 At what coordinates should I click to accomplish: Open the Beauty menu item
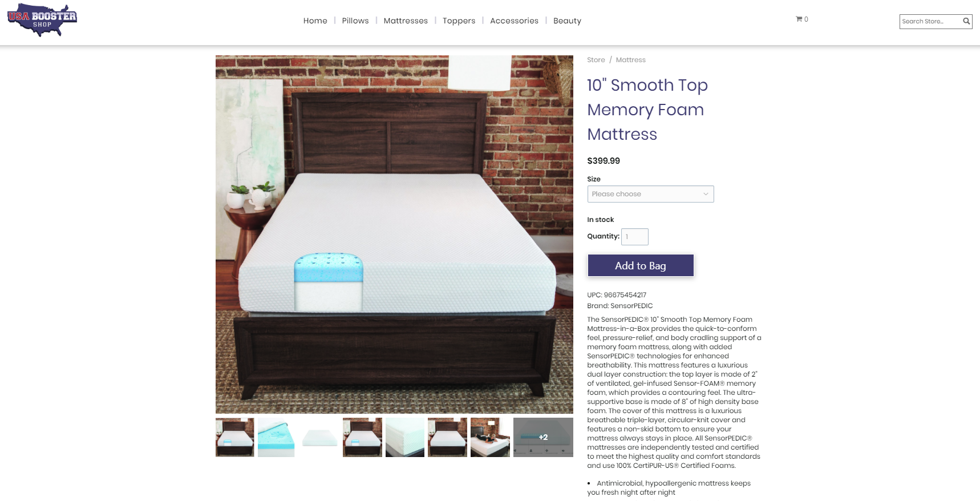pos(567,21)
